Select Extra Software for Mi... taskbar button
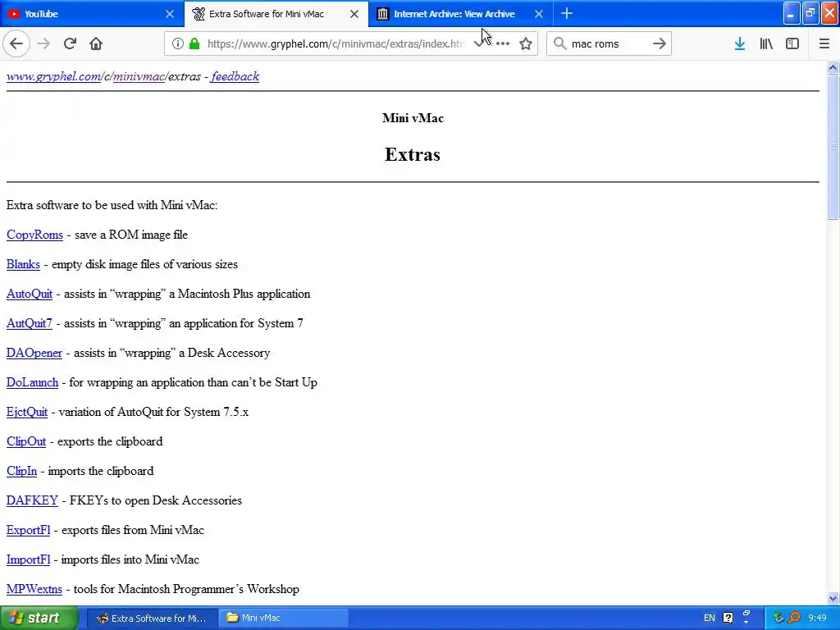 [x=152, y=618]
